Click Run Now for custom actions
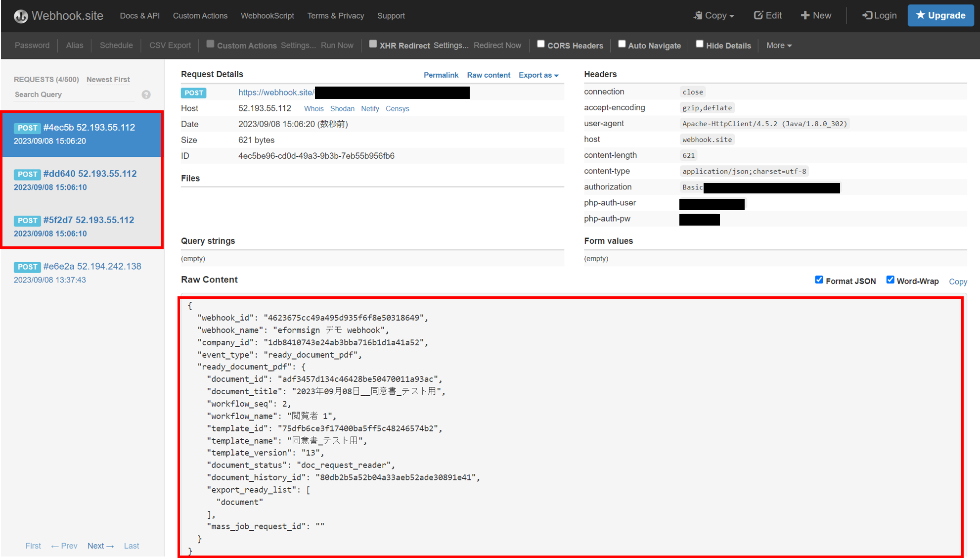The width and height of the screenshot is (980, 558). click(x=337, y=46)
